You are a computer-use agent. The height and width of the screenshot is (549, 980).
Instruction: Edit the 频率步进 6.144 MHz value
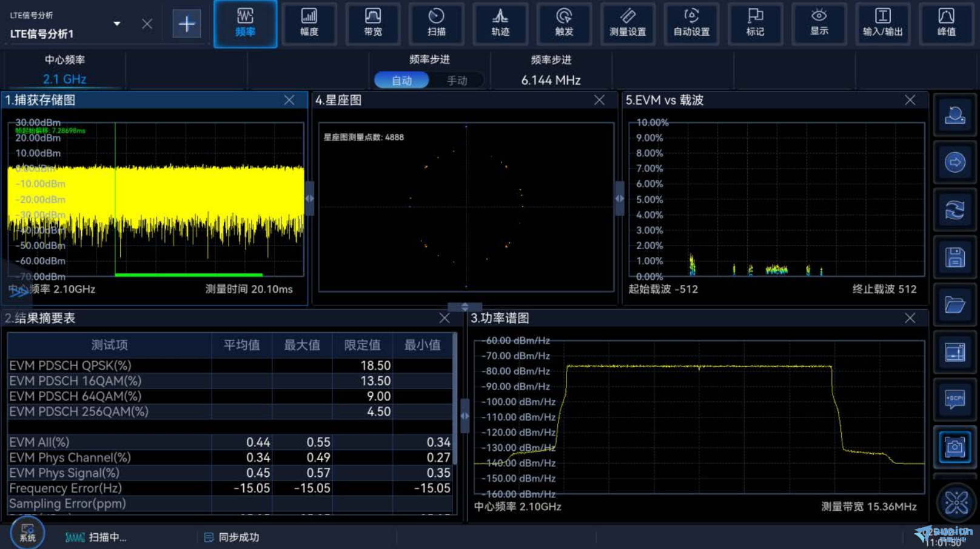(551, 80)
